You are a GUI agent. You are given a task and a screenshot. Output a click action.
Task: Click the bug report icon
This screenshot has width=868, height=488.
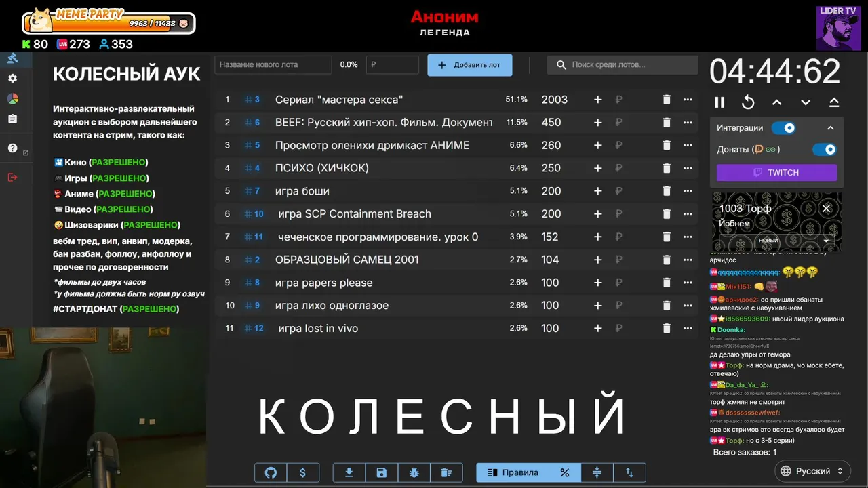click(414, 472)
